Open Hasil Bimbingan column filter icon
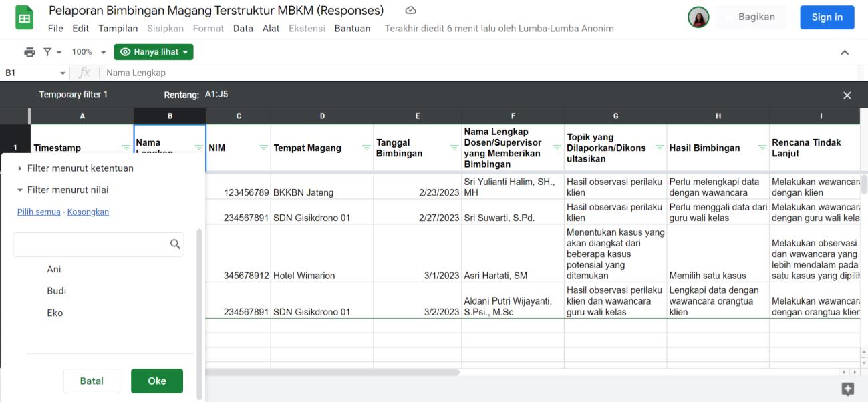Screen dimensions: 868x402 coord(762,148)
